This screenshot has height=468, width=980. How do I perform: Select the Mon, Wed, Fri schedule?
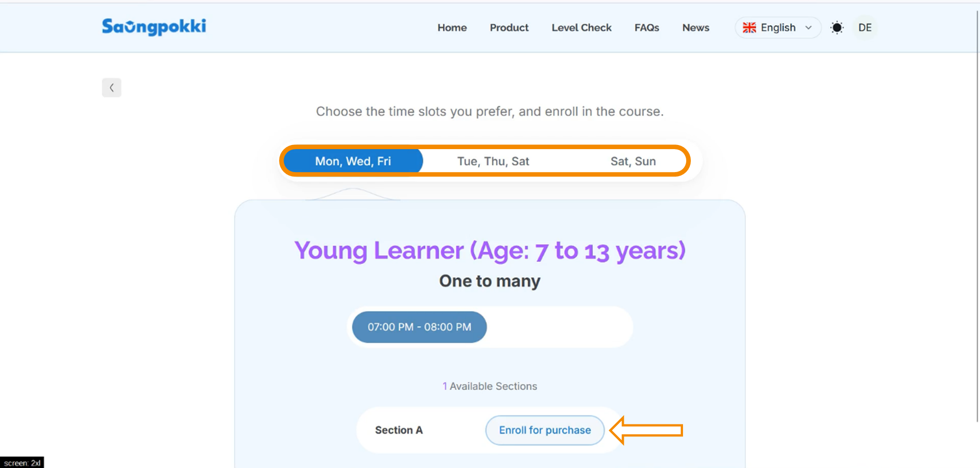click(353, 161)
